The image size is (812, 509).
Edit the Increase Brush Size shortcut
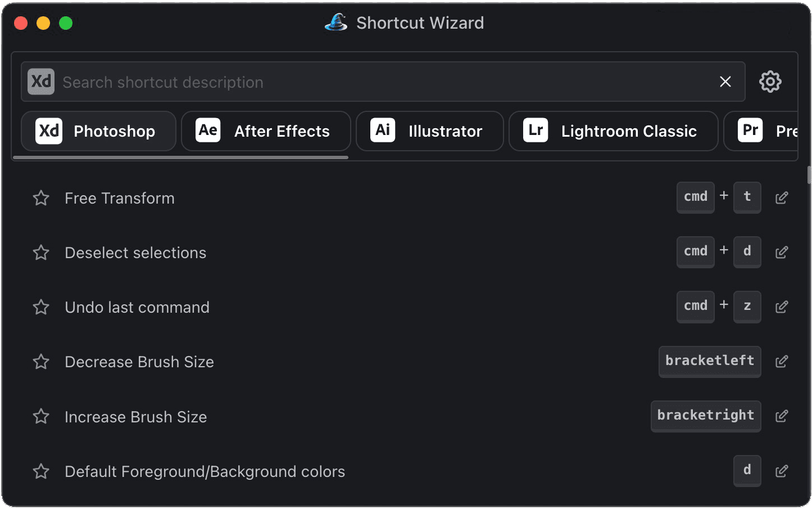782,416
